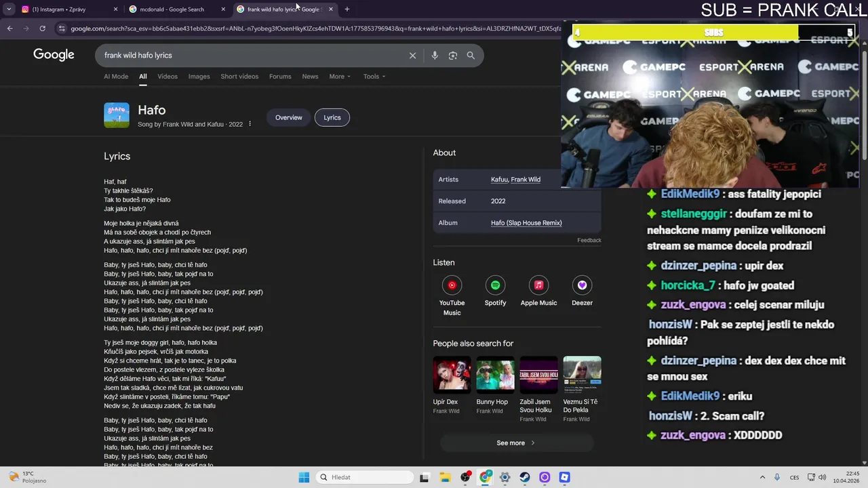Open weather widget showing 13°C
This screenshot has width=868, height=488.
point(27,477)
